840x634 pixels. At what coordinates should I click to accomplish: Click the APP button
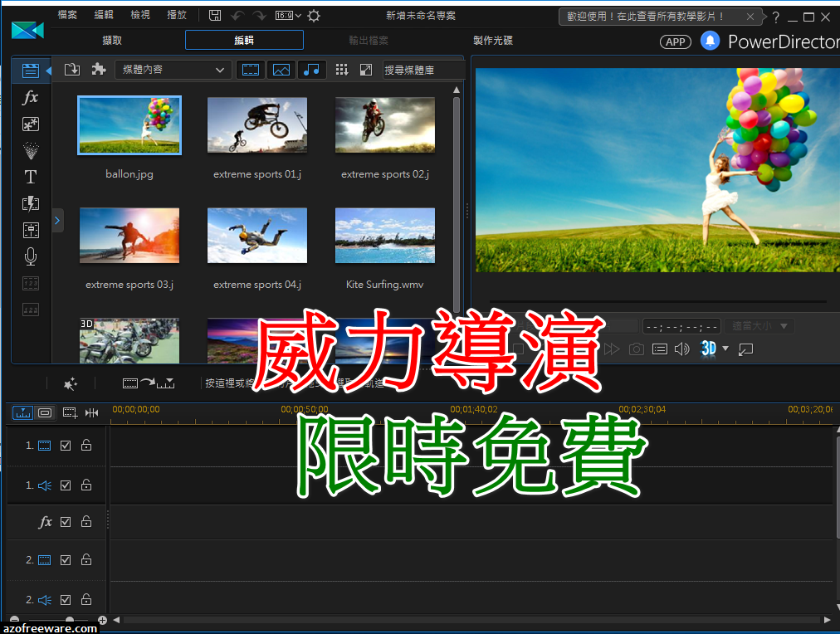[675, 41]
